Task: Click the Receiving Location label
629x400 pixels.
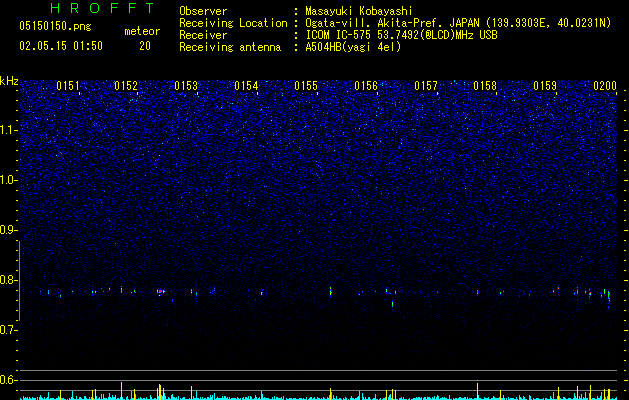Action: [x=233, y=23]
